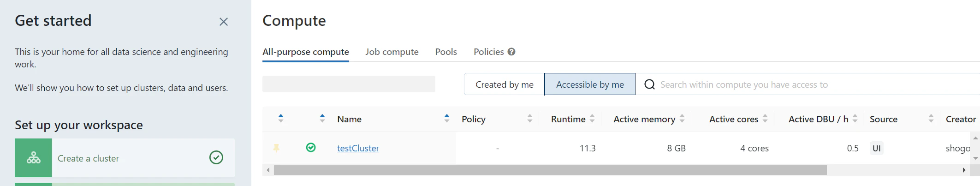Click the running status icon of testCluster
This screenshot has height=186, width=980.
click(x=311, y=147)
